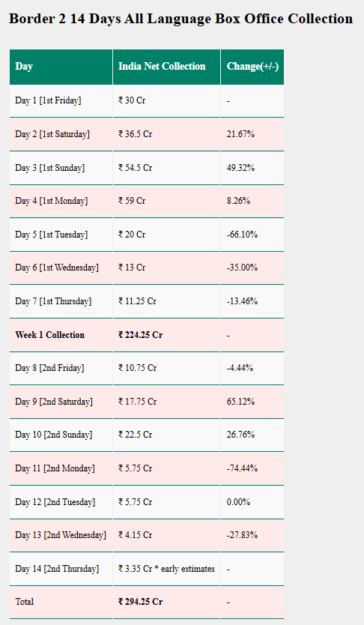Click the Week 1 Collection row label
This screenshot has width=364, height=625.
49,335
